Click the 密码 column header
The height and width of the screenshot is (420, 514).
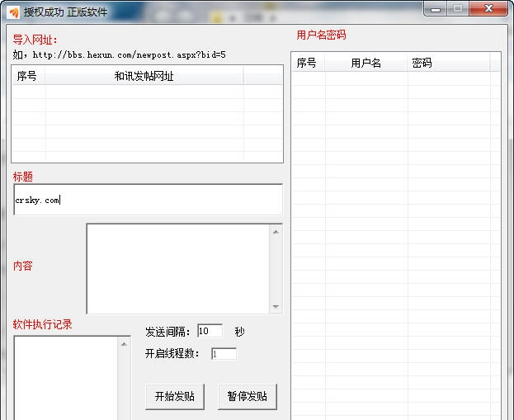point(449,63)
